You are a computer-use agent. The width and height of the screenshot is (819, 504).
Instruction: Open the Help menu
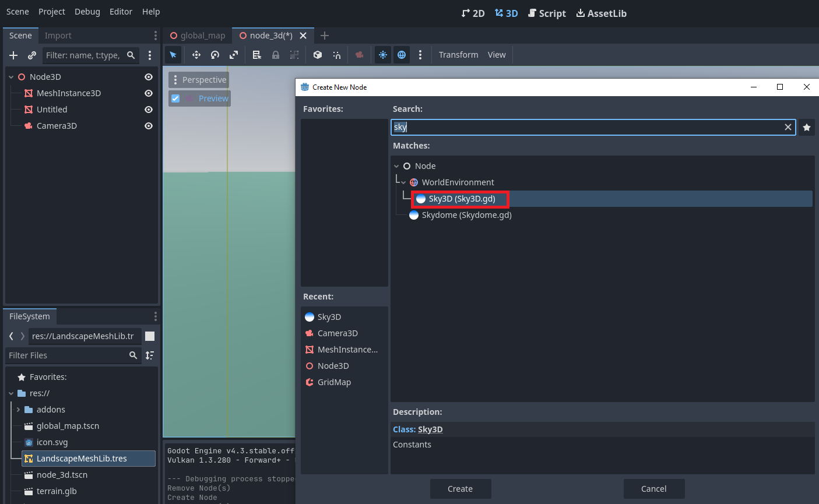coord(151,12)
